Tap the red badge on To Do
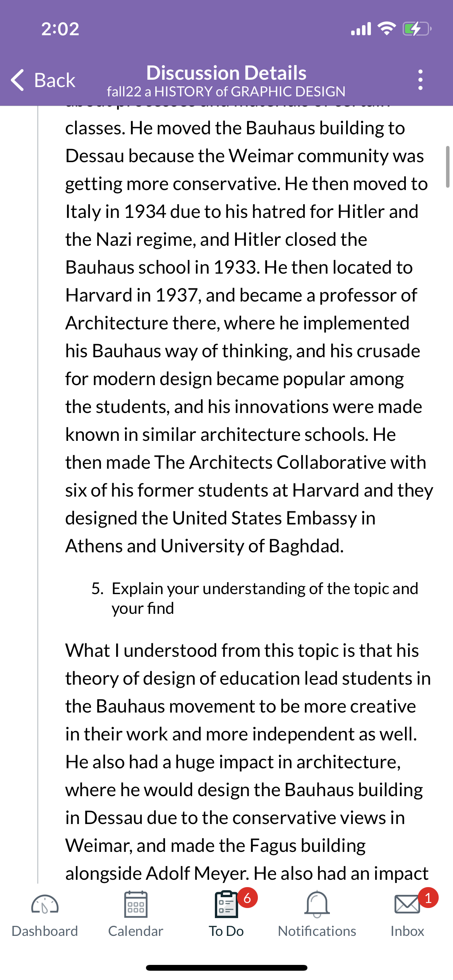 pos(247,898)
